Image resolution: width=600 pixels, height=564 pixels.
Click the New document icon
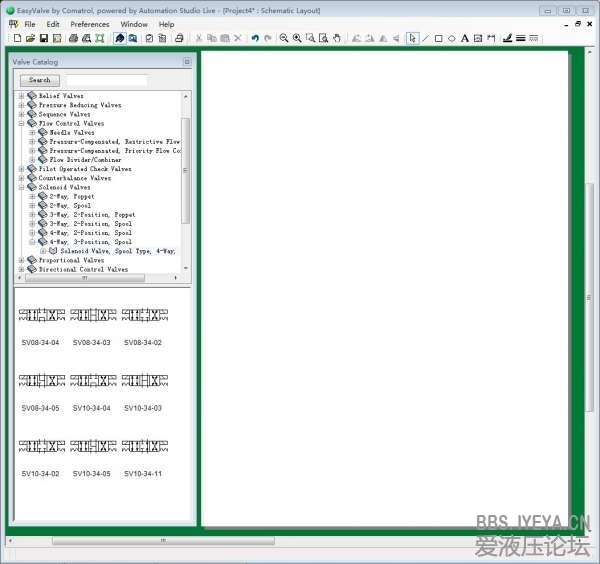[17, 38]
